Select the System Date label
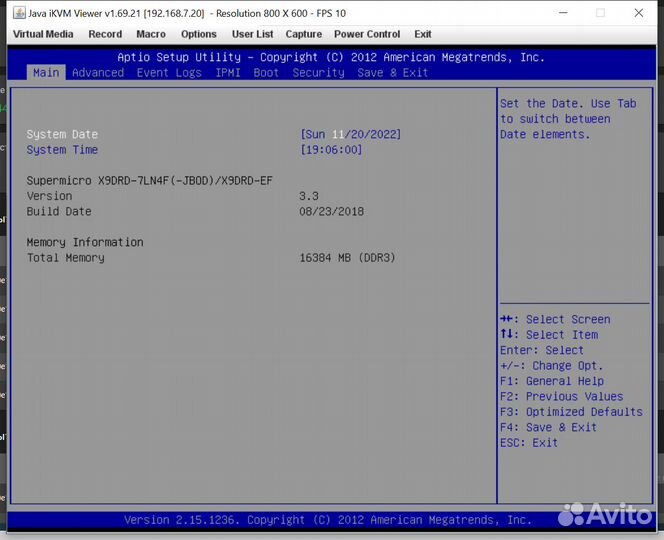 tap(62, 134)
